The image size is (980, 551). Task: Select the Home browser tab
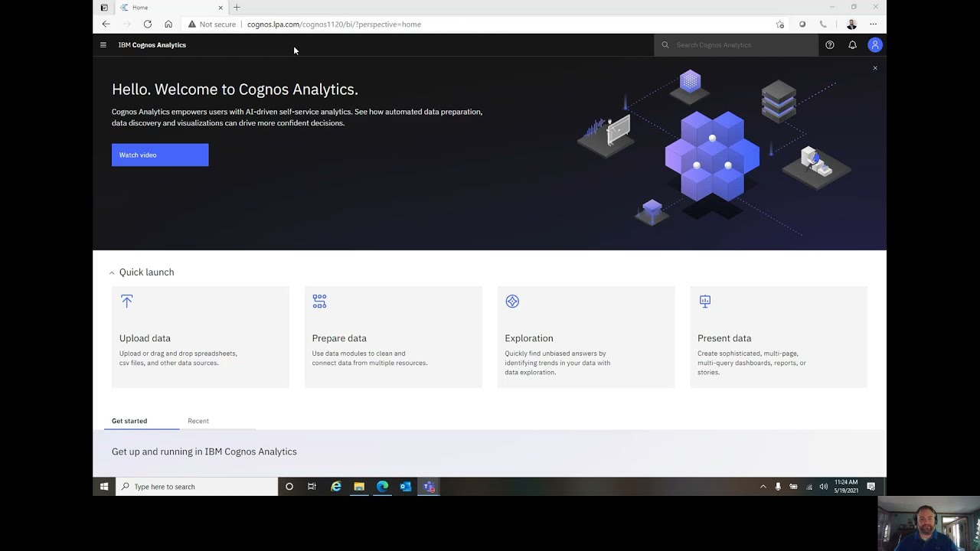click(172, 8)
